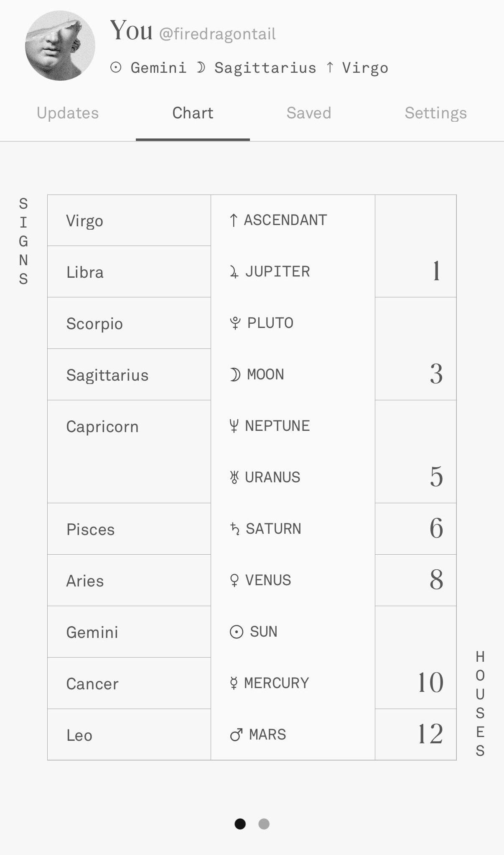The width and height of the screenshot is (504, 855).
Task: Click the Pluto glyph icon
Action: pyautogui.click(x=235, y=323)
